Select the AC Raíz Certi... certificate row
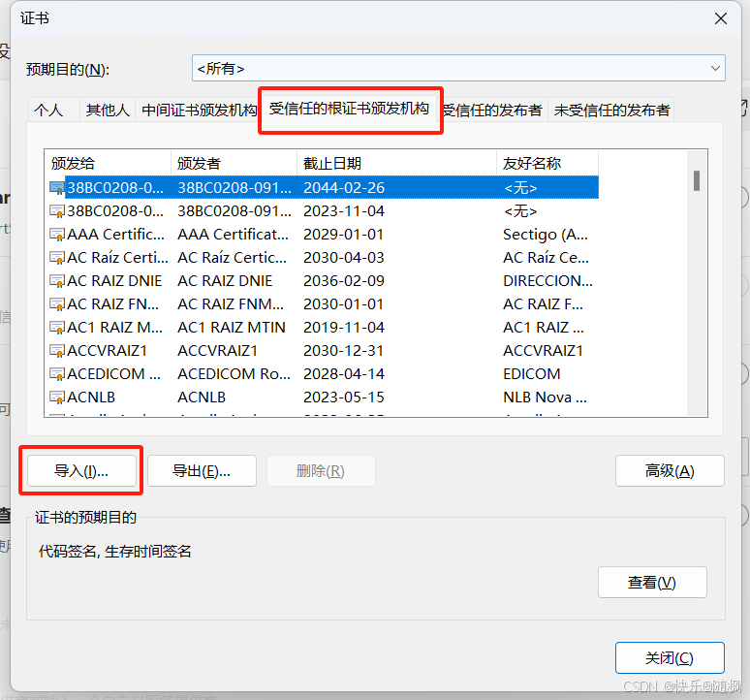 point(324,258)
